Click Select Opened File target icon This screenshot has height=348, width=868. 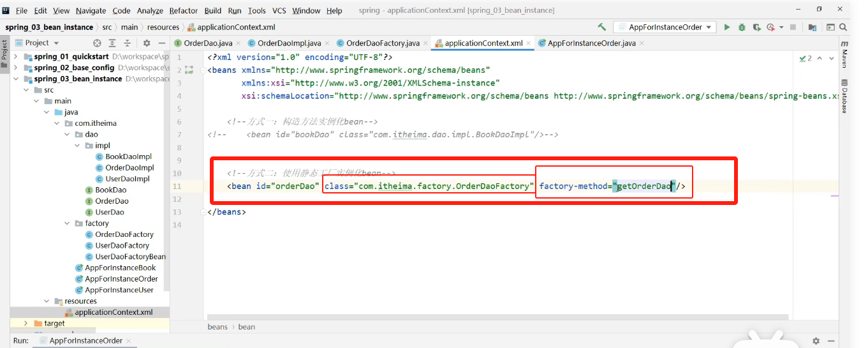tap(97, 43)
